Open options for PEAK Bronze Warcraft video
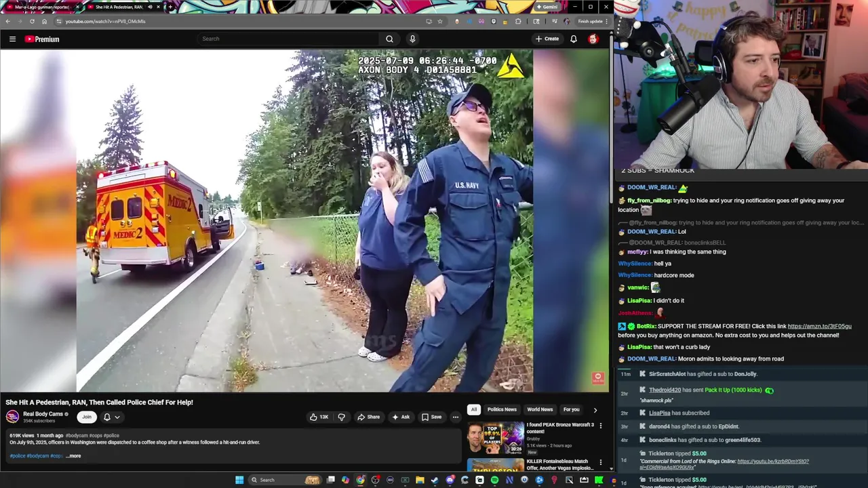This screenshot has width=868, height=488. 600,426
